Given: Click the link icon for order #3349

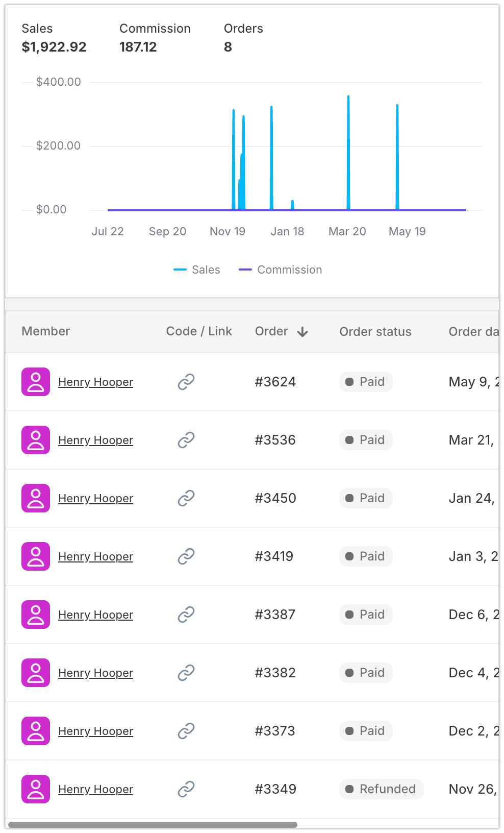Looking at the screenshot, I should coord(186,789).
